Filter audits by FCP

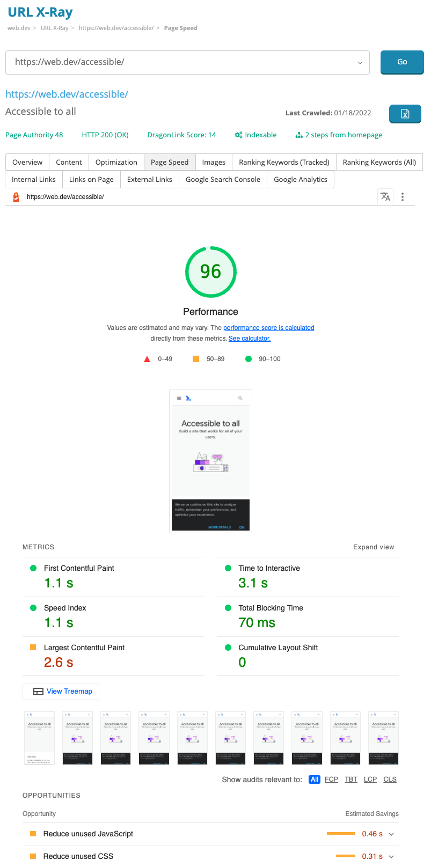coord(331,779)
